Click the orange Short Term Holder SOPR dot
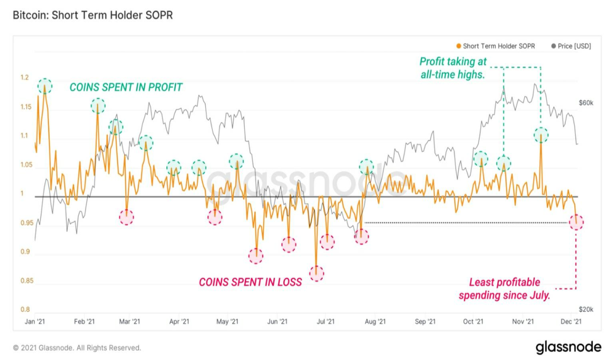Screen dimensions: 613x364 tap(459, 46)
